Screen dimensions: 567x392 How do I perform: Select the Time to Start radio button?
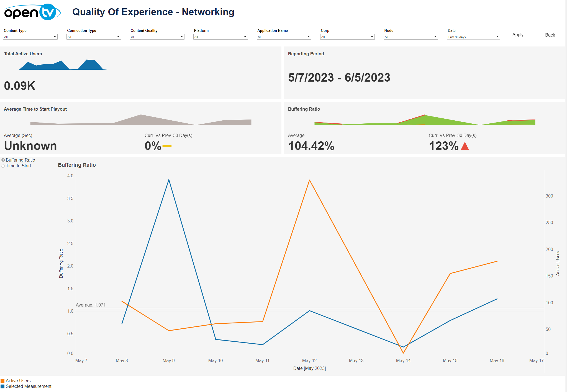(x=3, y=166)
